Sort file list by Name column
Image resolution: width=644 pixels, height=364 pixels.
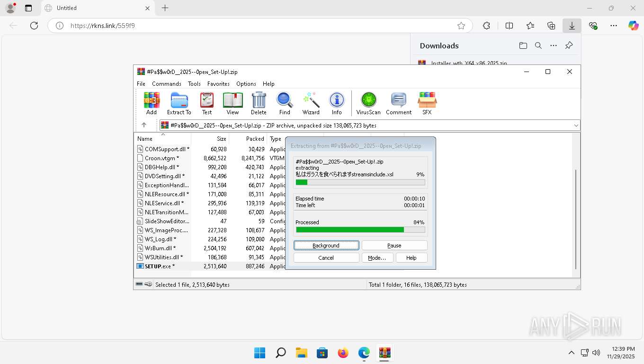pos(163,139)
